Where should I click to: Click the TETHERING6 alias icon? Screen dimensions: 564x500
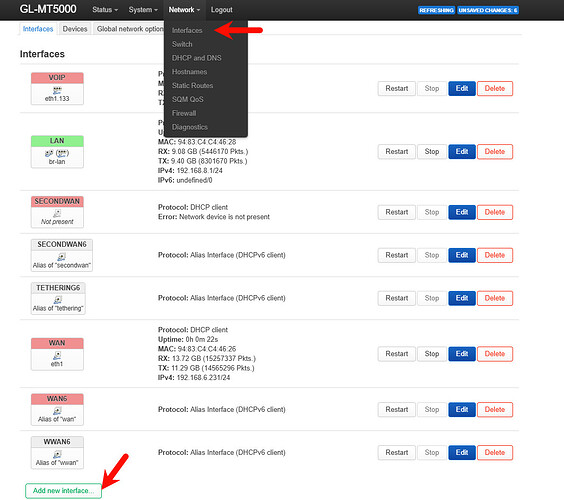58,300
